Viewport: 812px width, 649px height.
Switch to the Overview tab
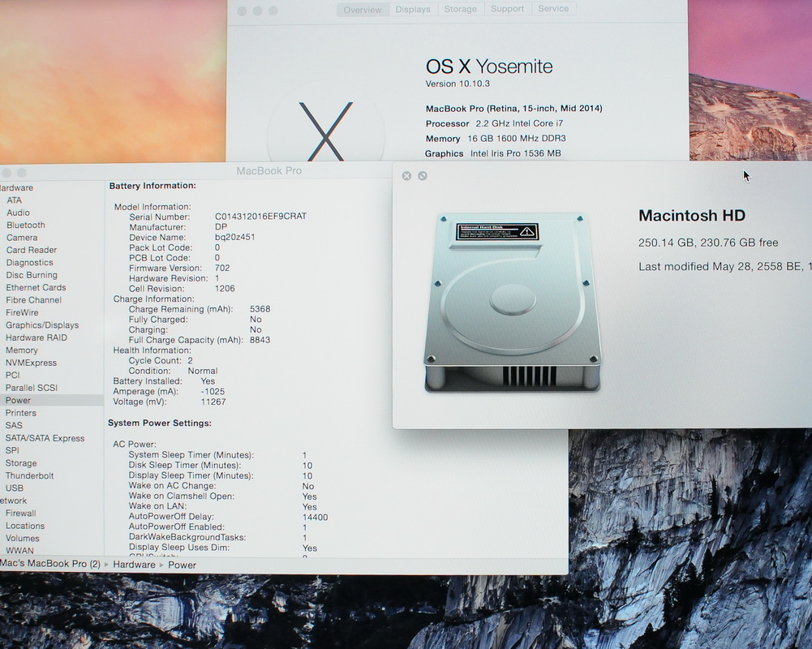(363, 10)
